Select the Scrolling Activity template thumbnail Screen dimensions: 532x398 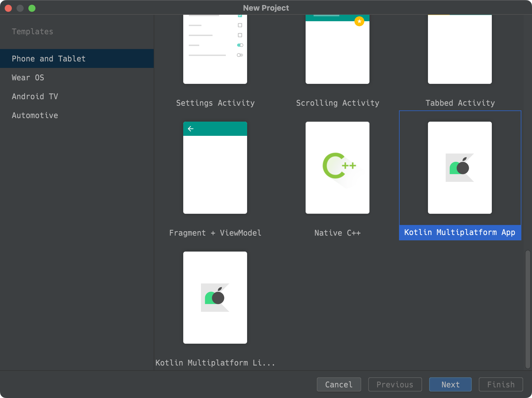338,49
